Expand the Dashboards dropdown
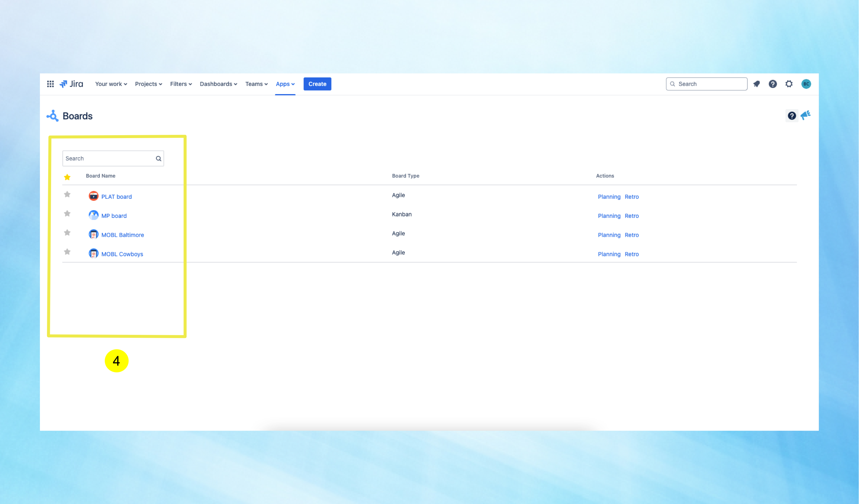Image resolution: width=859 pixels, height=504 pixels. (218, 84)
